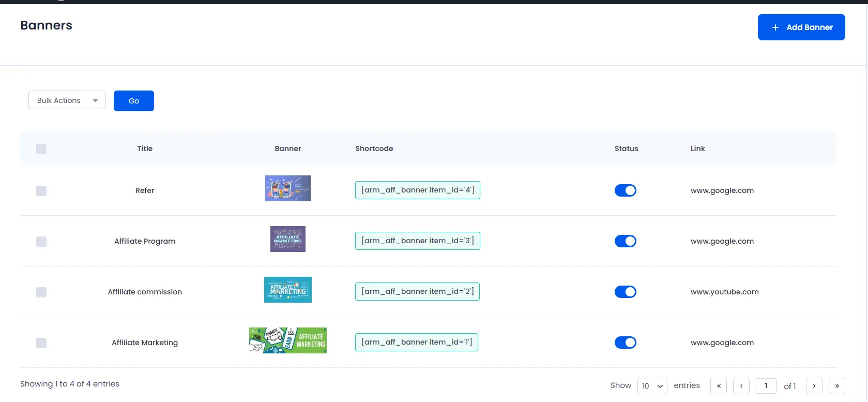Screen dimensions: 868x402
Task: Click the www.google.com link in Refer row
Action: click(x=722, y=190)
